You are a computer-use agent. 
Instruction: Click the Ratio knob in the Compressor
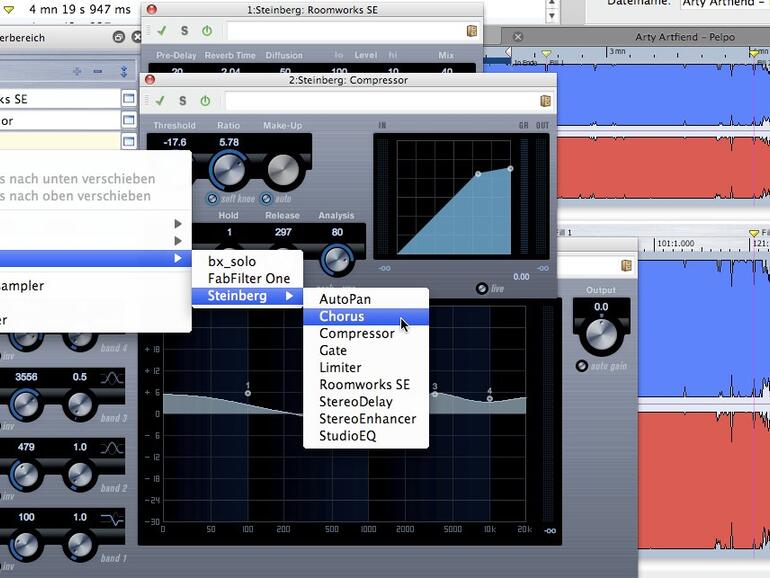[228, 170]
